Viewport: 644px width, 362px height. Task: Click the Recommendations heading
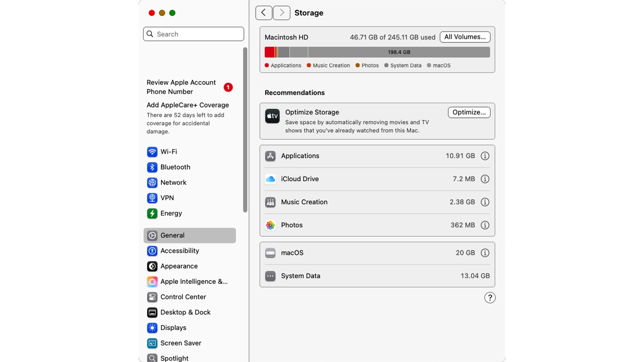pos(294,93)
